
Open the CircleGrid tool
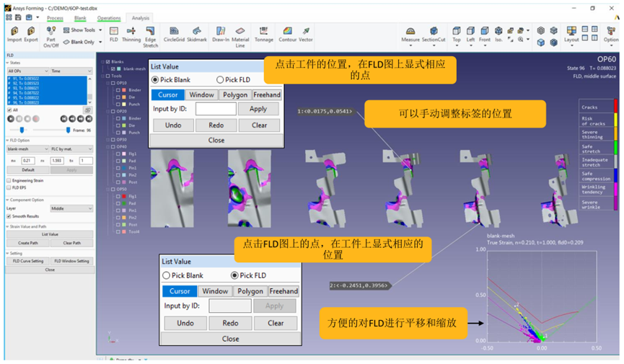pyautogui.click(x=174, y=34)
